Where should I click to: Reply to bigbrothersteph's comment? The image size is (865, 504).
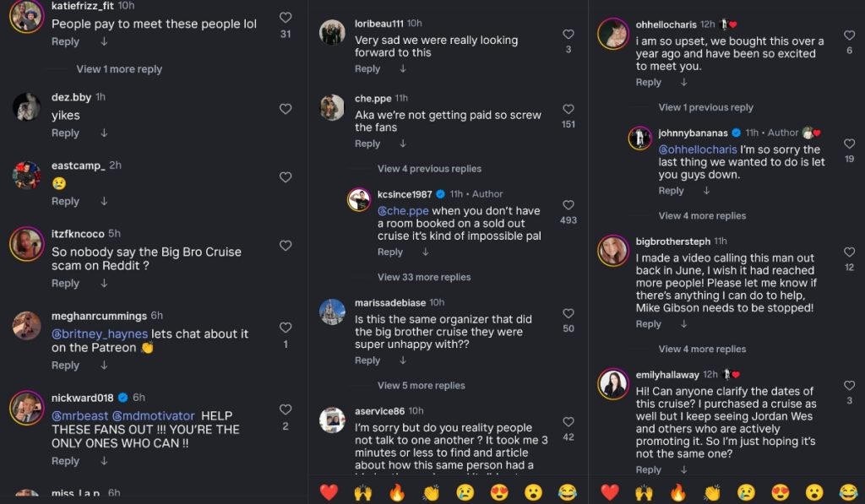pyautogui.click(x=648, y=324)
